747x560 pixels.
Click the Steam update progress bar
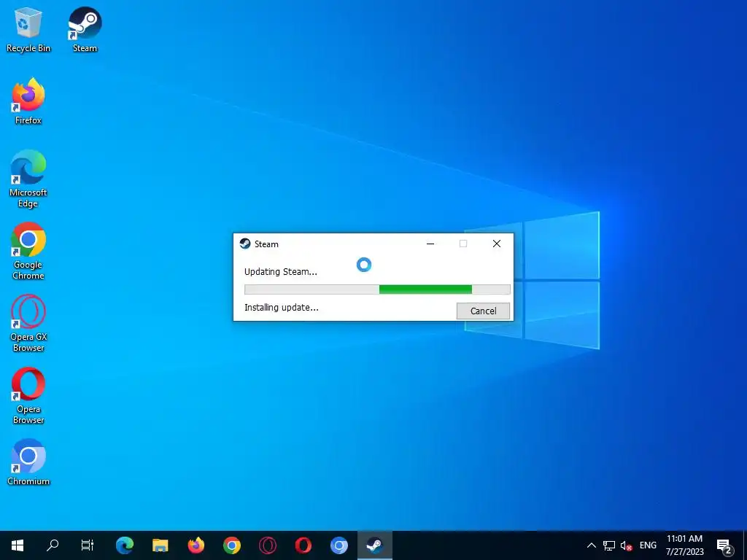point(377,289)
